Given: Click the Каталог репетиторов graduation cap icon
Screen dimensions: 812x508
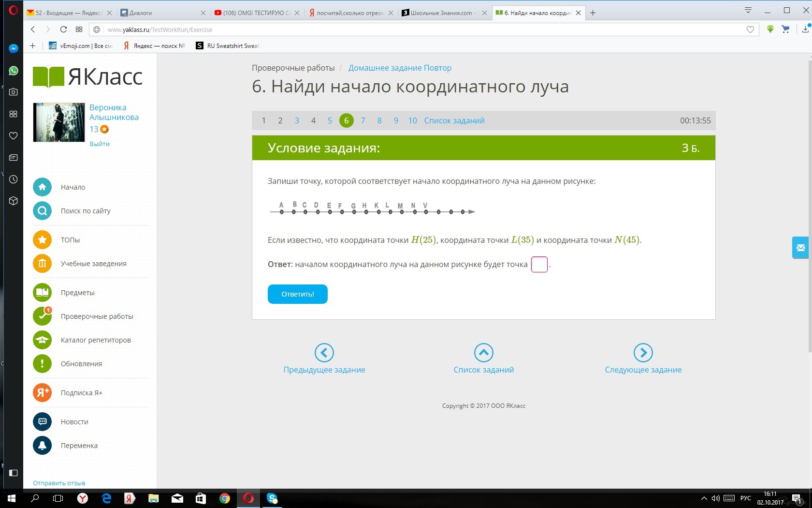Looking at the screenshot, I should pyautogui.click(x=43, y=340).
